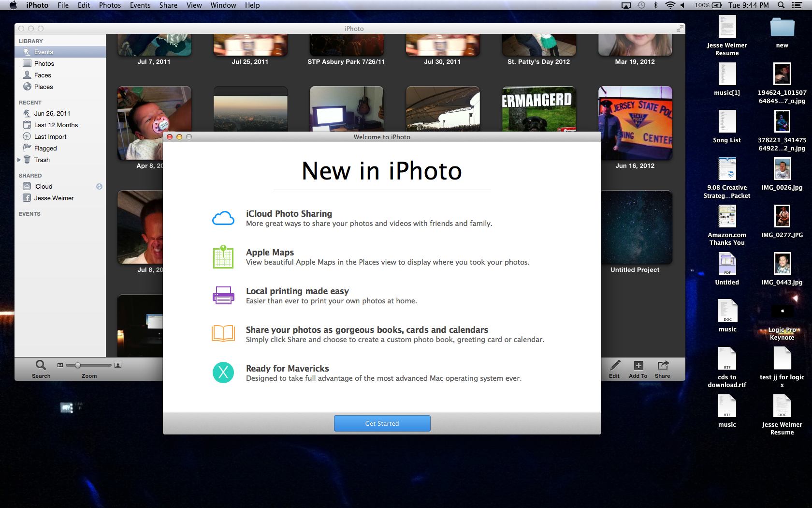
Task: Click the Apple Maps icon
Action: click(223, 257)
